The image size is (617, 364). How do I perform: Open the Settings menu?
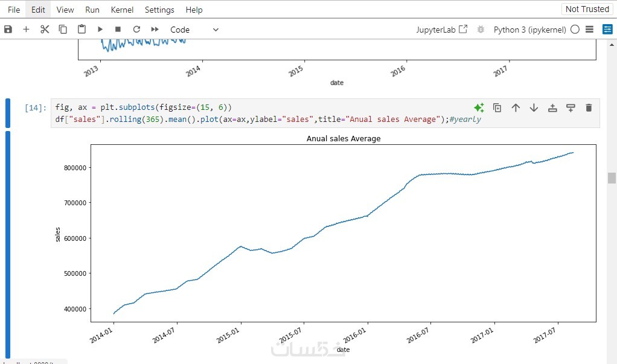[x=159, y=10]
